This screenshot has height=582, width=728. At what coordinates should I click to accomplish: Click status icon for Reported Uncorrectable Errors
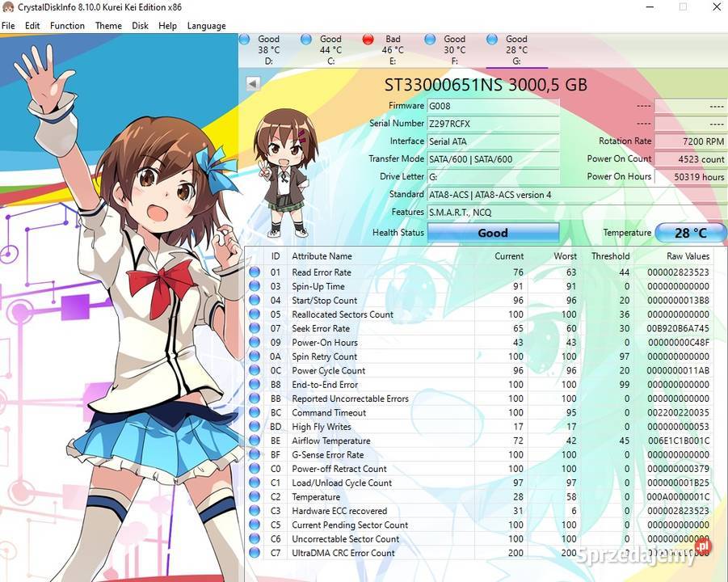pos(255,399)
